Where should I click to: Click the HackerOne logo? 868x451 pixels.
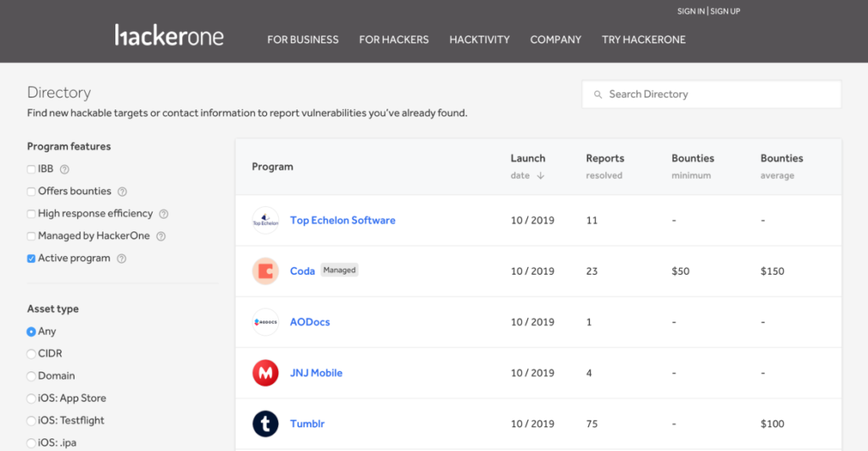(x=170, y=35)
